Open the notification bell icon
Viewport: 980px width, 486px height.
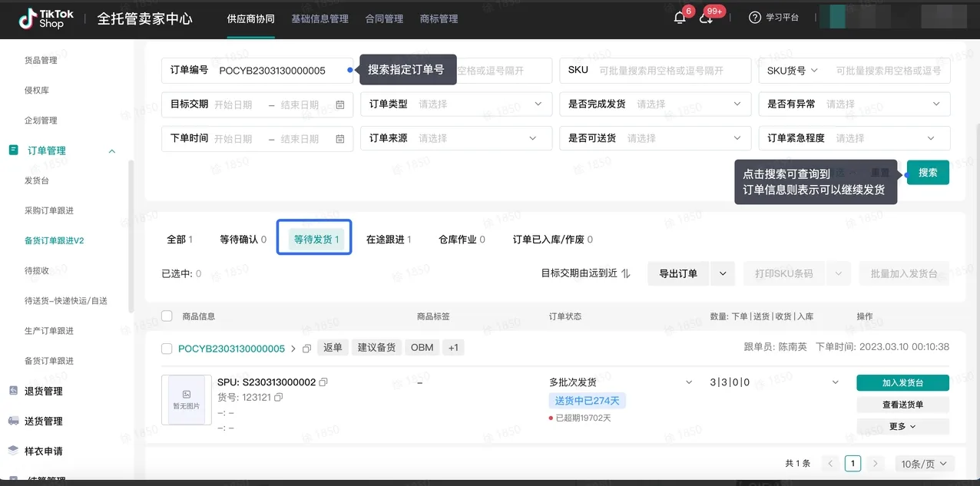click(680, 18)
